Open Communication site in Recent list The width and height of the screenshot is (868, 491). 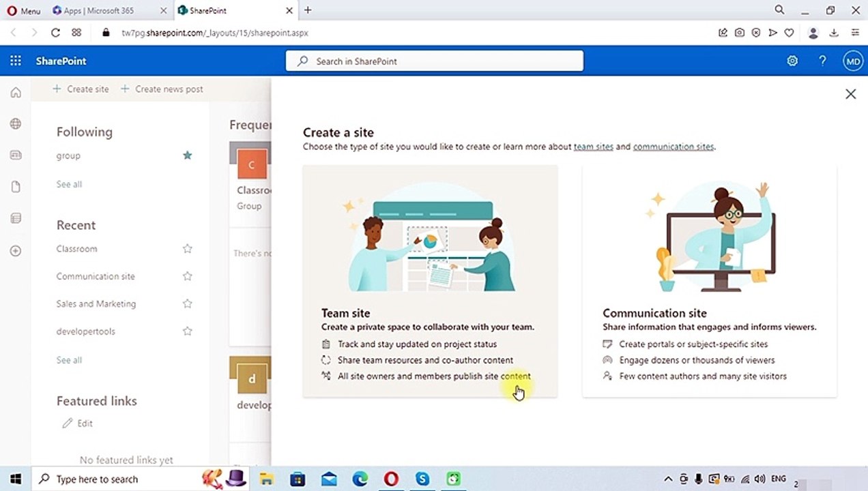pyautogui.click(x=96, y=276)
